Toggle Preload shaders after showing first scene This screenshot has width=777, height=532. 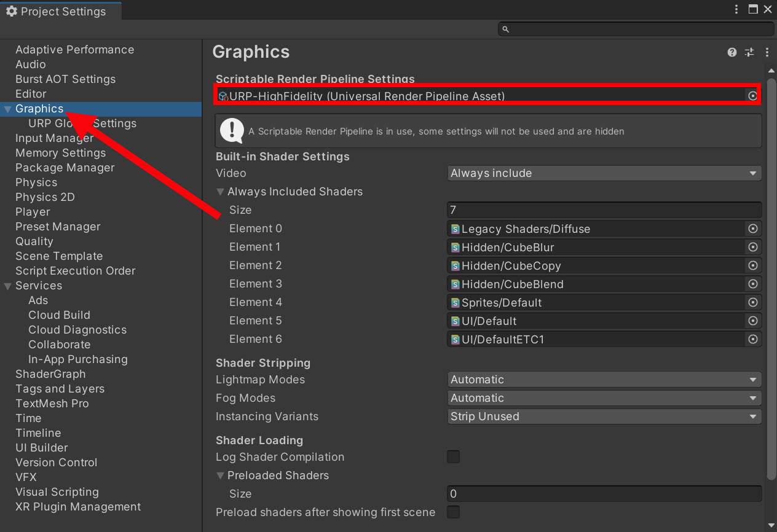click(x=453, y=512)
